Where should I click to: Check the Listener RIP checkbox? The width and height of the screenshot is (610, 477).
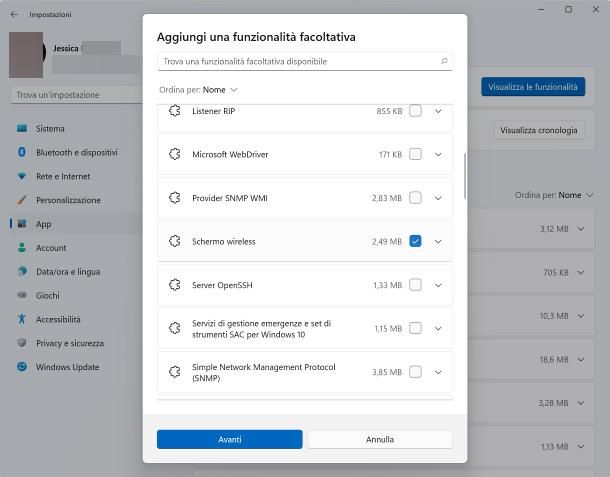415,111
